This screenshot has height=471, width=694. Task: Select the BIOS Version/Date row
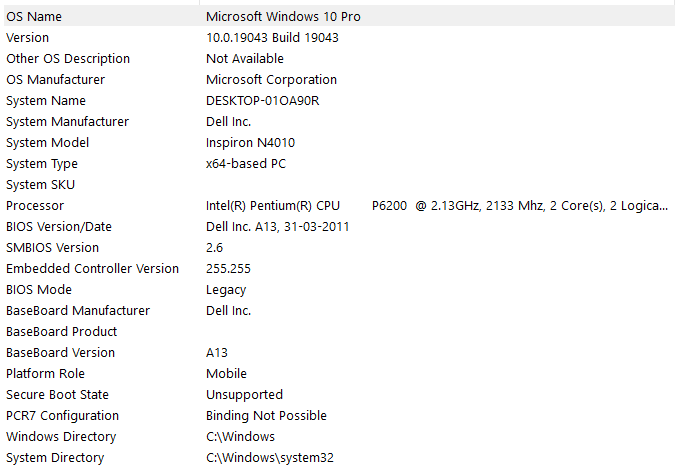59,227
